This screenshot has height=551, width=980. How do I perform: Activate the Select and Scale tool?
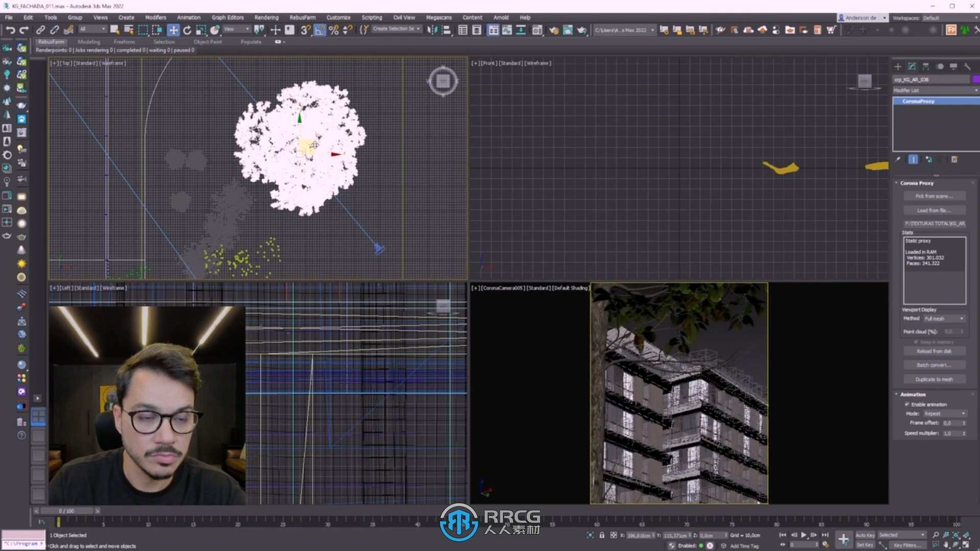[x=201, y=30]
